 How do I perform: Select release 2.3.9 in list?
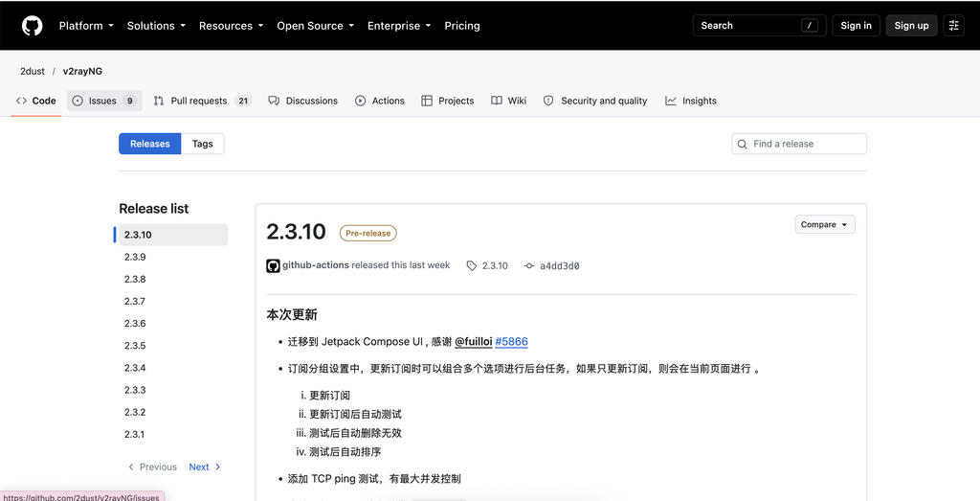click(173, 257)
